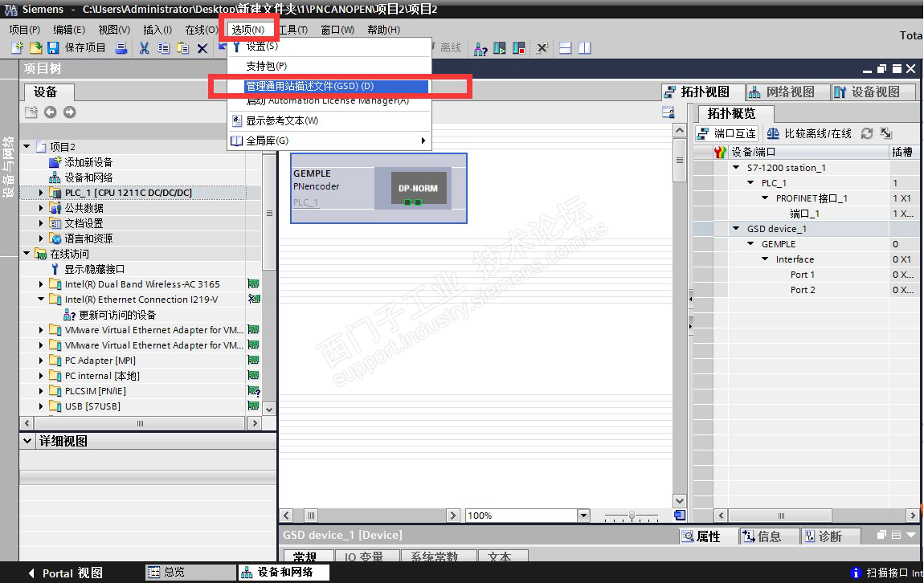
Task: Click the Start CPU toolbar icon
Action: pyautogui.click(x=500, y=48)
